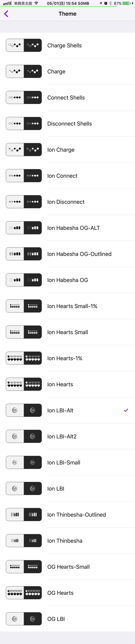Select the Connect Shells theme
The height and width of the screenshot is (644, 135).
point(66,98)
